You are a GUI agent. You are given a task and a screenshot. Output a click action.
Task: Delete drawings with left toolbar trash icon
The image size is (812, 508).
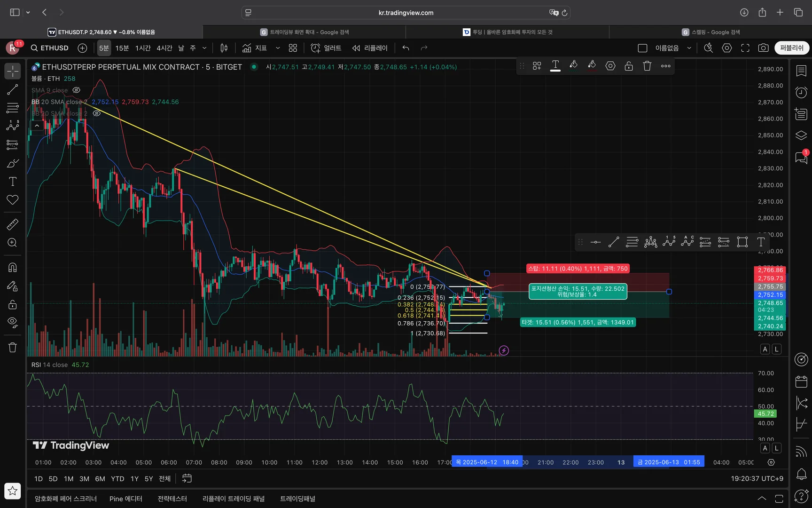pyautogui.click(x=13, y=348)
